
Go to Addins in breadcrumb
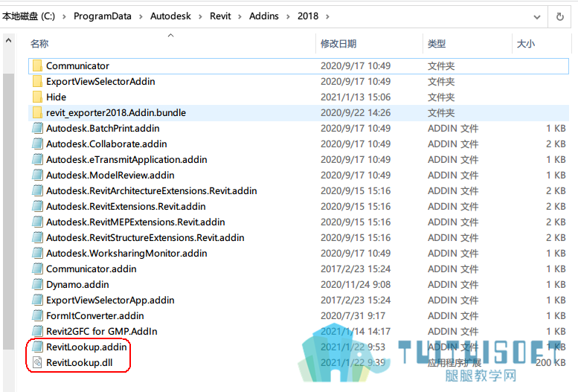(264, 16)
